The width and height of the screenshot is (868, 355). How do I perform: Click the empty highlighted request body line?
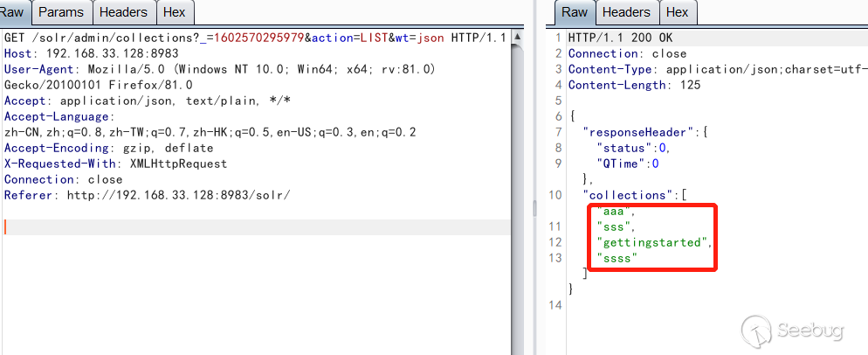tap(255, 226)
